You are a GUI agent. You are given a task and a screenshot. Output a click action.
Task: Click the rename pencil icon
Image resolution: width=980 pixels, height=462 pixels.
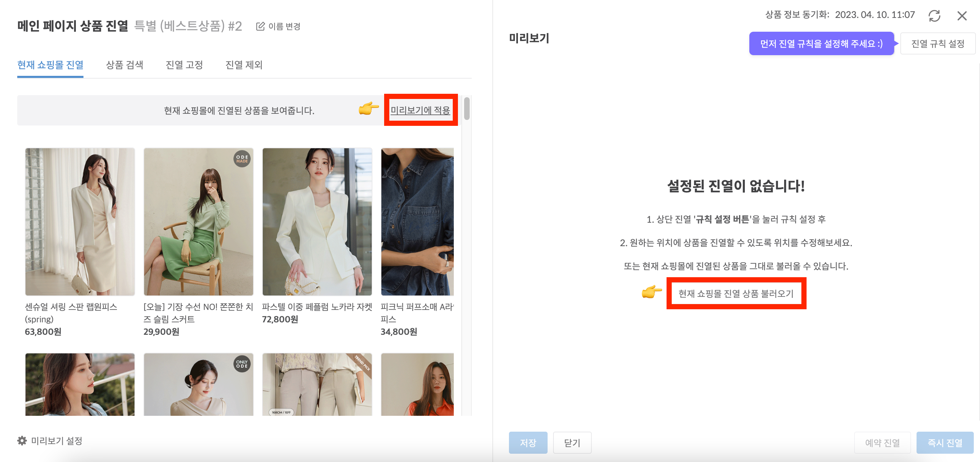[x=260, y=26]
